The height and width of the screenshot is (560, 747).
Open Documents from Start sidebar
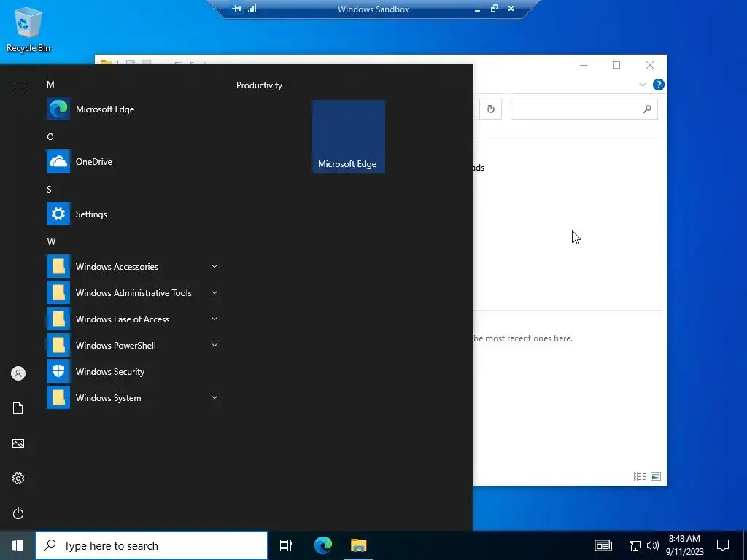(x=18, y=408)
